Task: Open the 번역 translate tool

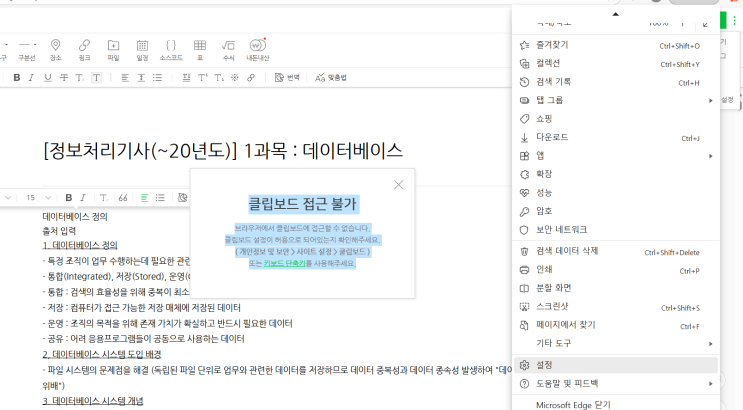Action: [287, 78]
